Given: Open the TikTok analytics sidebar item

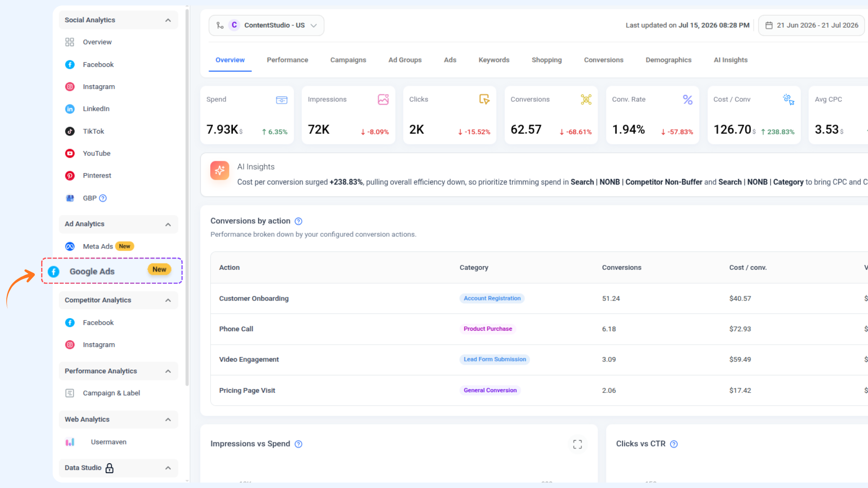Looking at the screenshot, I should (x=93, y=131).
